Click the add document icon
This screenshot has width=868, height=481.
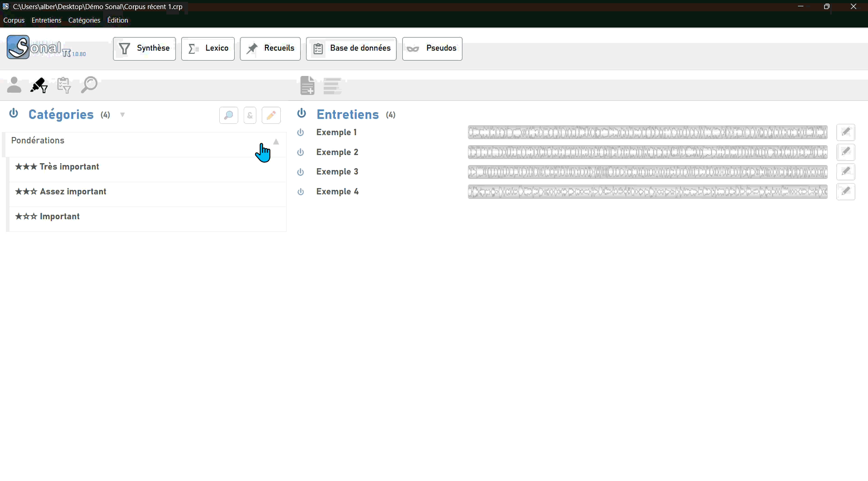(x=307, y=85)
